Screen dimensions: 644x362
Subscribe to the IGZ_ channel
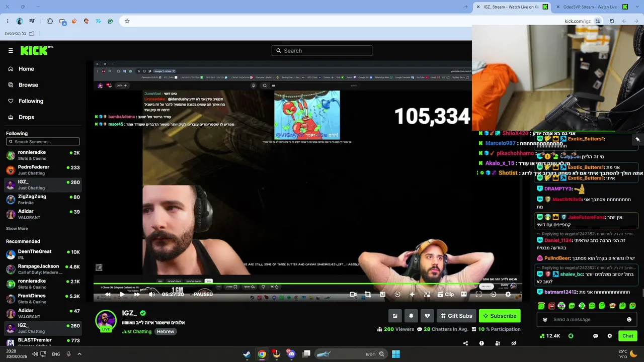pos(500,316)
